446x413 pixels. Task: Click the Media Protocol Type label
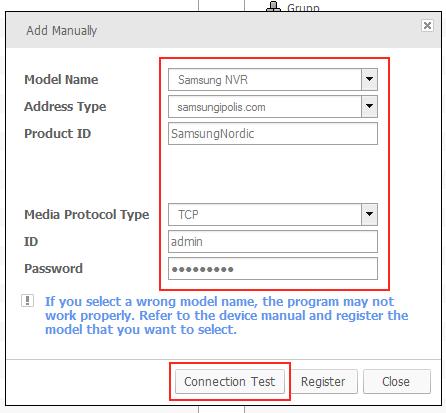(87, 214)
